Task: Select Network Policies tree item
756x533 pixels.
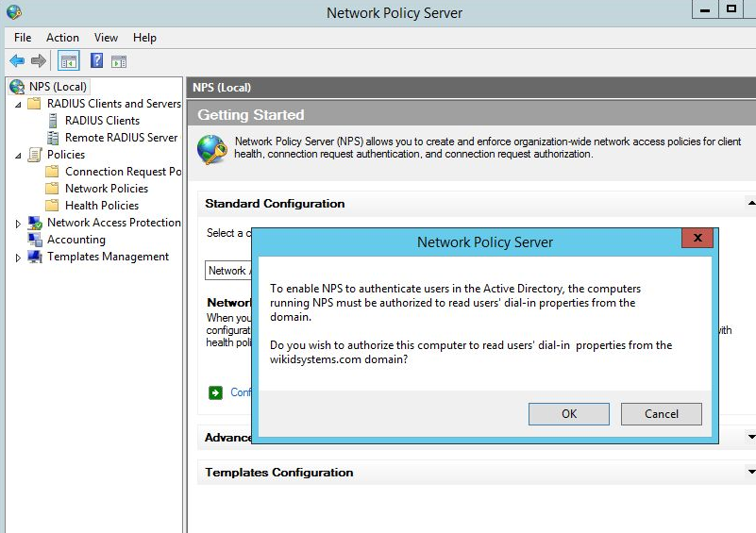Action: [107, 189]
